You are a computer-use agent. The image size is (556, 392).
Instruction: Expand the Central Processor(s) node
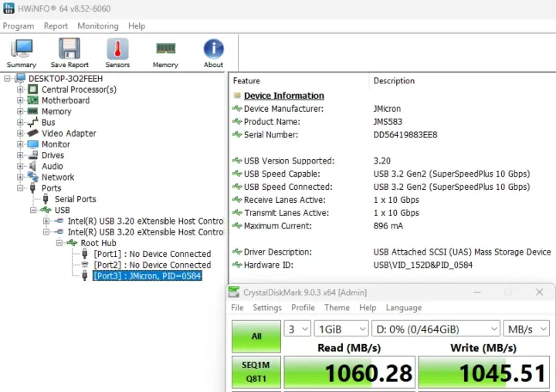click(x=20, y=90)
